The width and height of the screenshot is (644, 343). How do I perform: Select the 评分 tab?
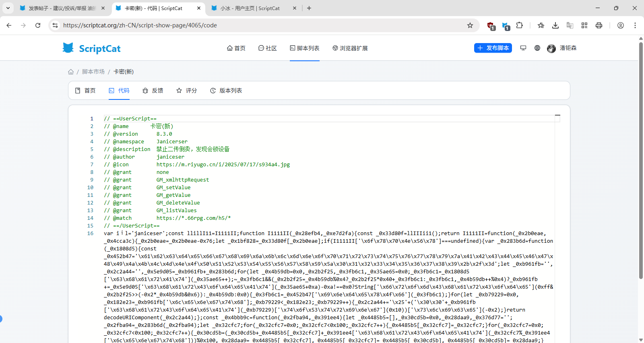187,91
